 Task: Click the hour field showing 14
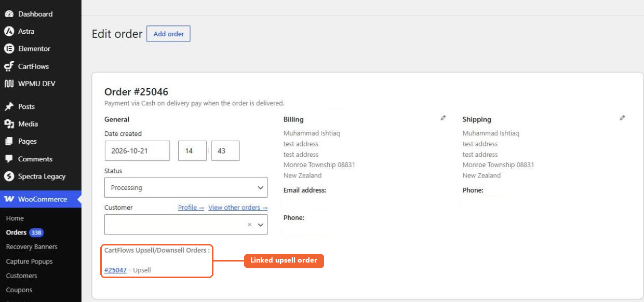pyautogui.click(x=192, y=150)
